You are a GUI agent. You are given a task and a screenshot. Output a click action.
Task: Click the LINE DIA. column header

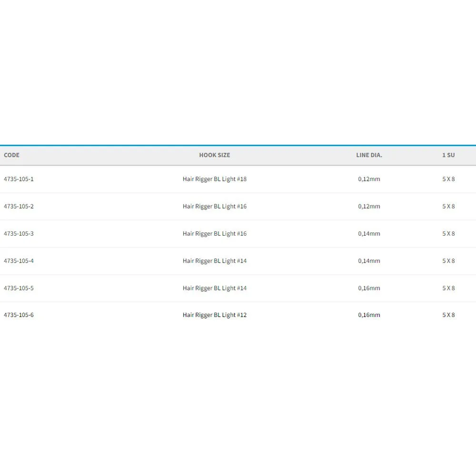coord(369,155)
